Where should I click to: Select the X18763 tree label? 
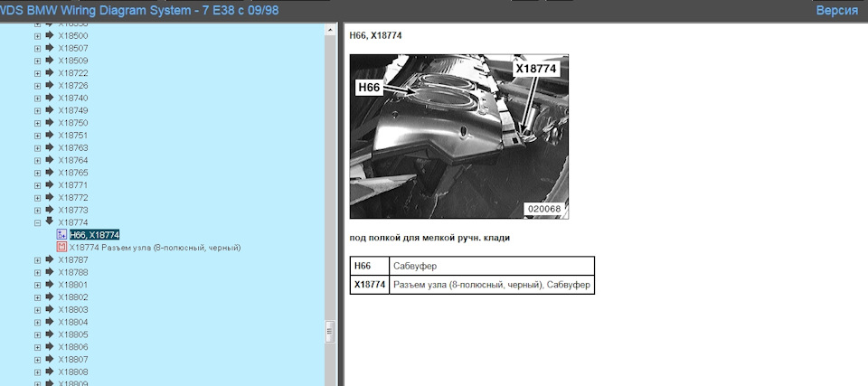point(73,148)
